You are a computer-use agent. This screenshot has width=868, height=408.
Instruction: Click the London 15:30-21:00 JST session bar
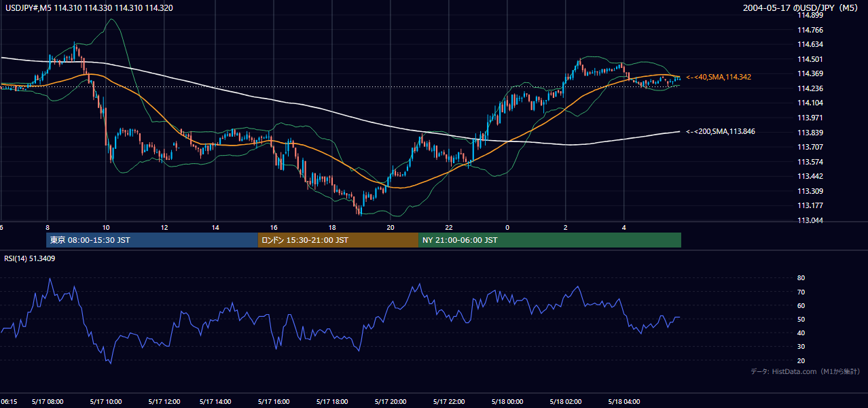(x=338, y=240)
